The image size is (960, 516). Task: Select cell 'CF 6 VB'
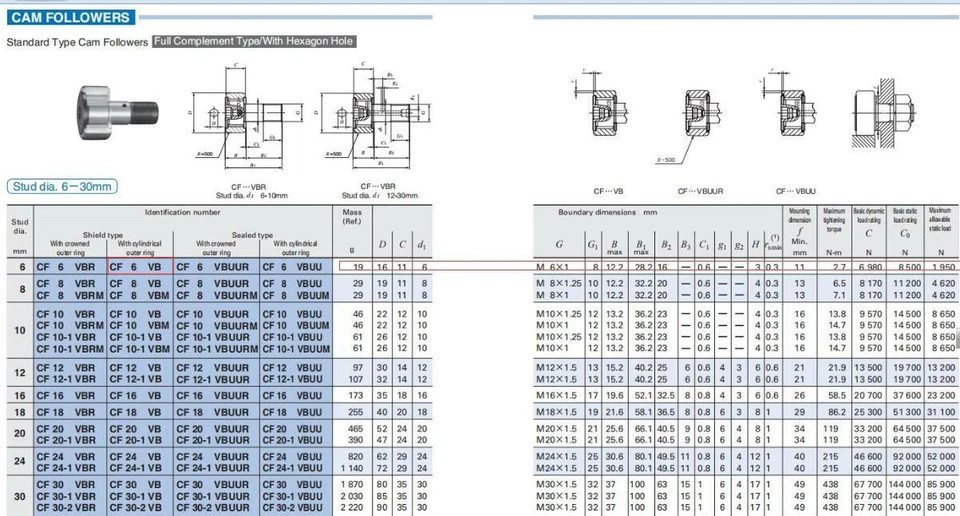135,267
